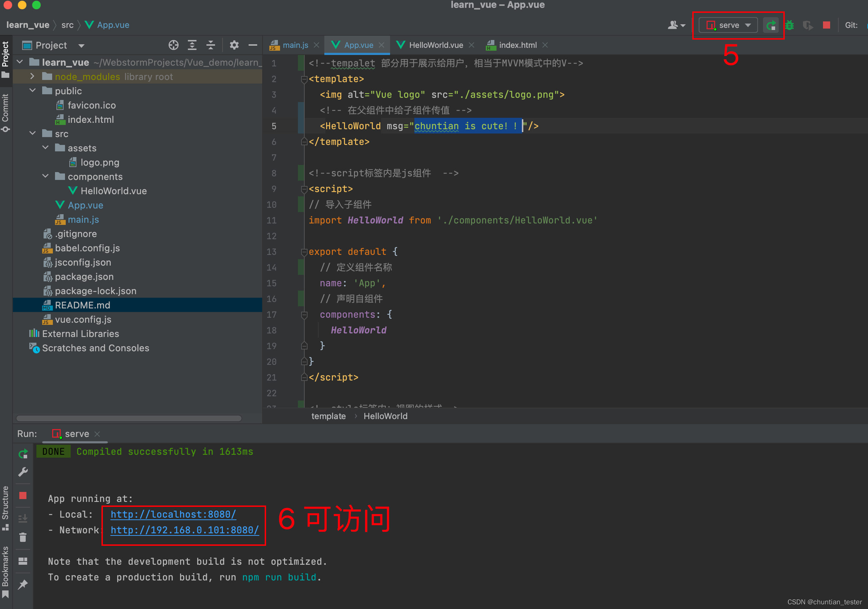Click the wrench icon in Run panel
The height and width of the screenshot is (609, 868).
coord(23,472)
